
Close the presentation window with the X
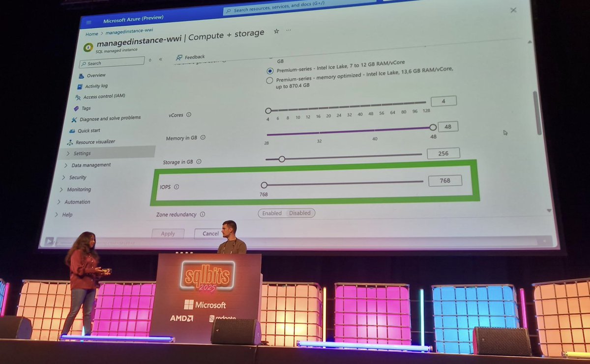click(513, 10)
